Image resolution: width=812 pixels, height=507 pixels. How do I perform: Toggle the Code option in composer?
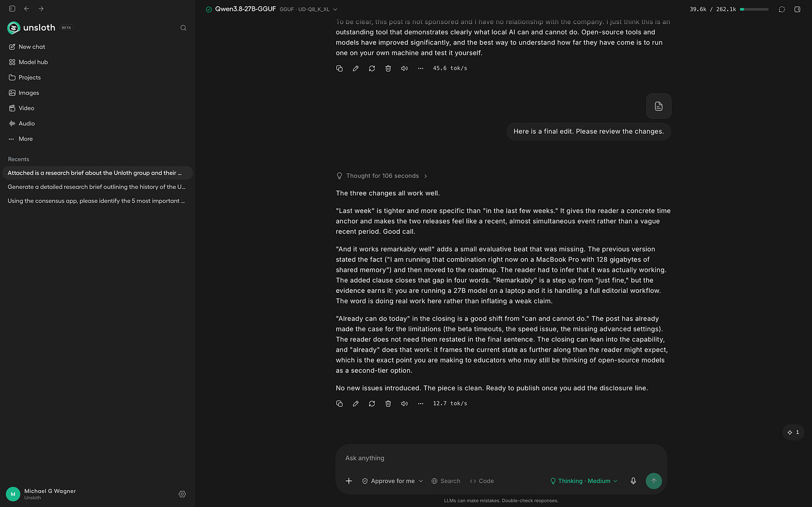[482, 481]
